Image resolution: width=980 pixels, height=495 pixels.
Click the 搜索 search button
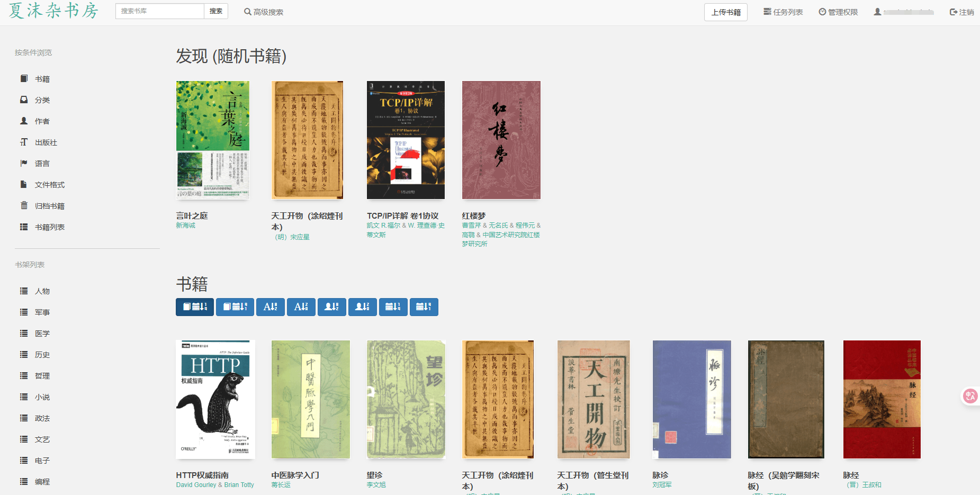pyautogui.click(x=216, y=11)
